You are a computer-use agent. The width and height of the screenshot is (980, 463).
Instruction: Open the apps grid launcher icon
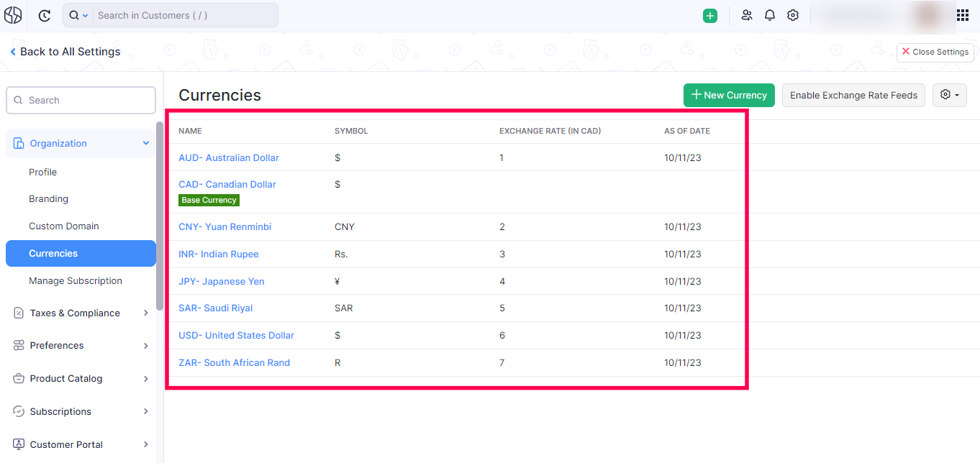(x=963, y=15)
